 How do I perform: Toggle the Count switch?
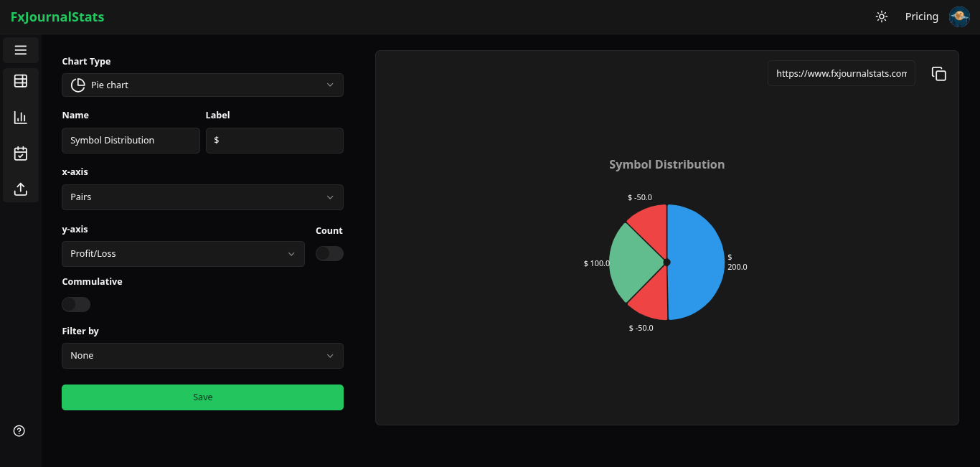point(329,254)
